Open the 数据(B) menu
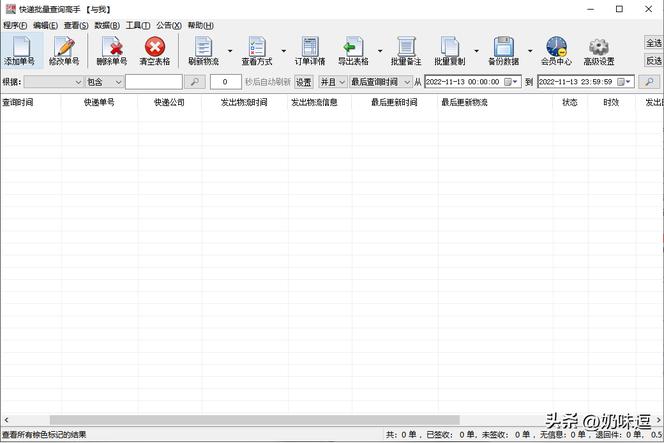Viewport: 664px width, 443px height. point(107,25)
